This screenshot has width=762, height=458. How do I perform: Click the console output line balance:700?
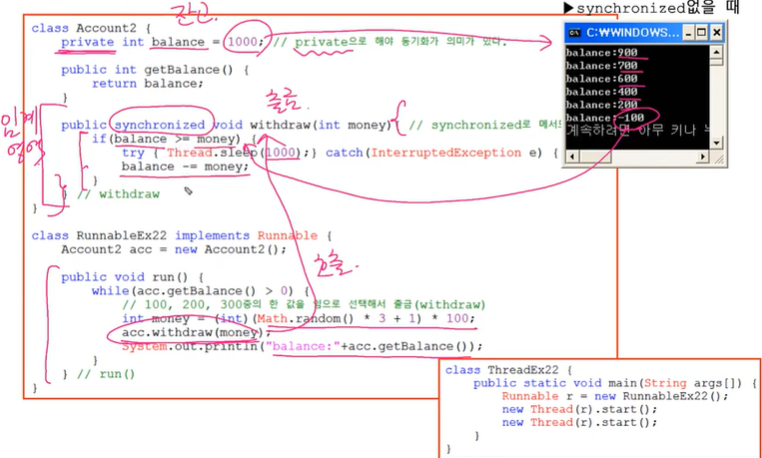point(602,66)
